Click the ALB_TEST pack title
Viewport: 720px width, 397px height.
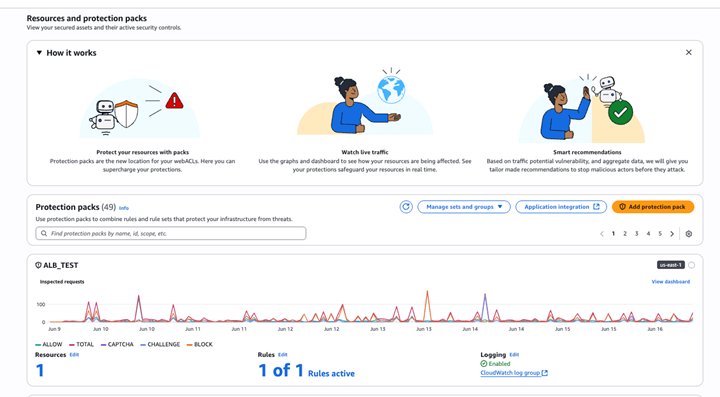pyautogui.click(x=61, y=265)
